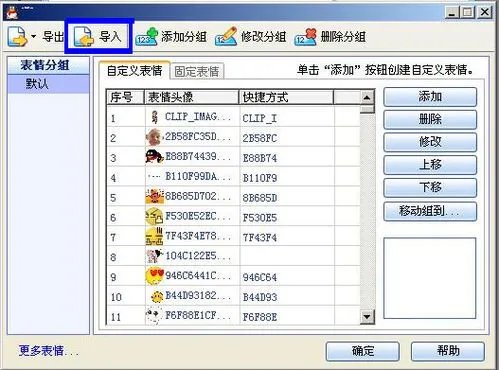Select the QQ penguin emoticon E88B74439
The image size is (499, 370).
click(x=154, y=157)
